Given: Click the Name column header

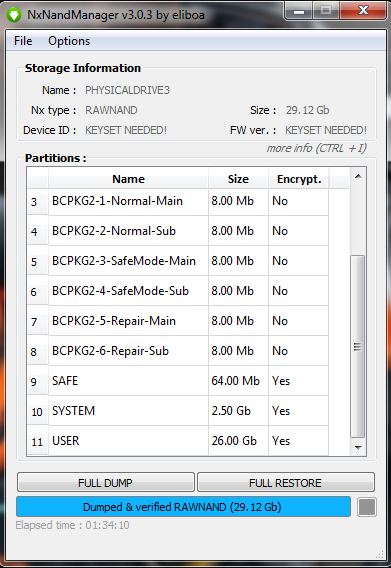Looking at the screenshot, I should pos(128,179).
